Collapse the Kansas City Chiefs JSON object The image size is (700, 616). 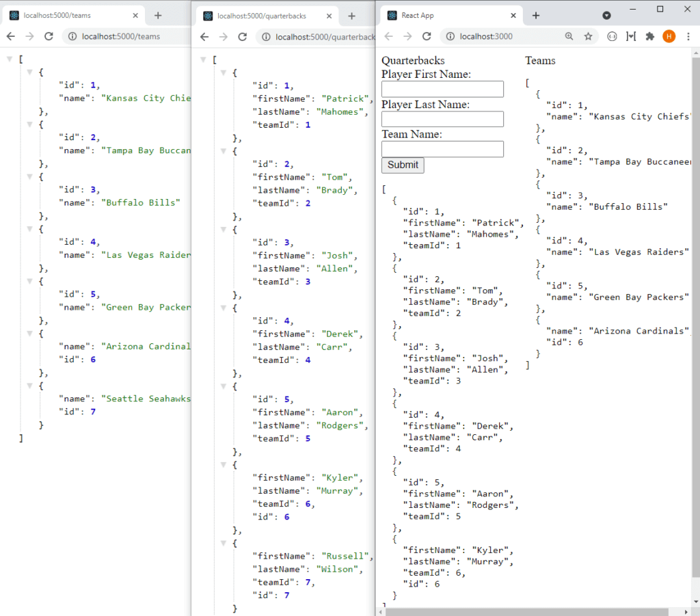click(x=29, y=72)
